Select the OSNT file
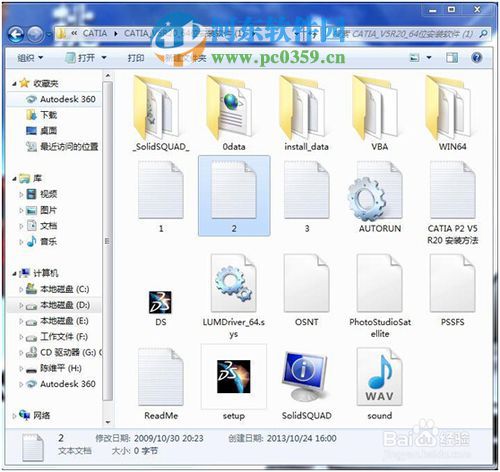 (307, 290)
